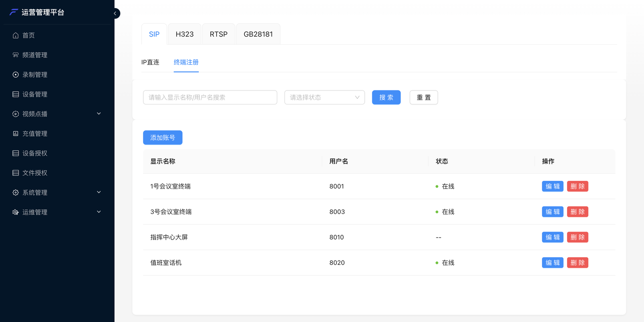This screenshot has height=322, width=644.
Task: Click the 录制管理 record icon
Action: (16, 75)
